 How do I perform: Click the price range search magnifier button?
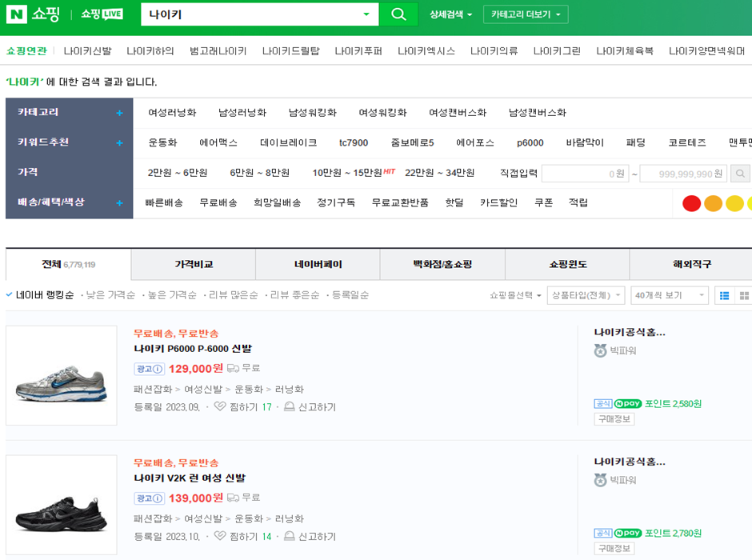[741, 174]
